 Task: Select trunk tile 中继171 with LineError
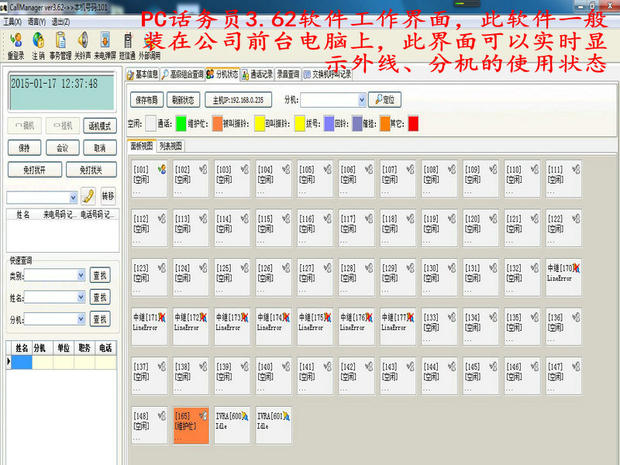(149, 327)
